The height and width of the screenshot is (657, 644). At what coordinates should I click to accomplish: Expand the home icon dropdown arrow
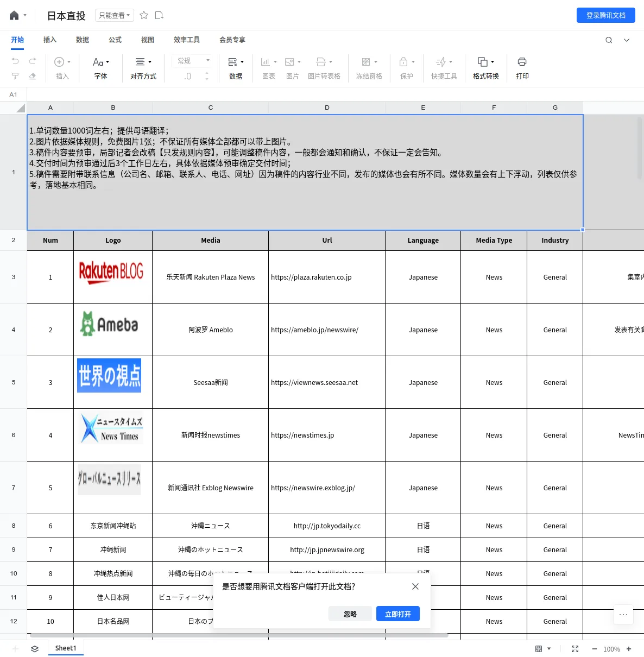tap(25, 15)
